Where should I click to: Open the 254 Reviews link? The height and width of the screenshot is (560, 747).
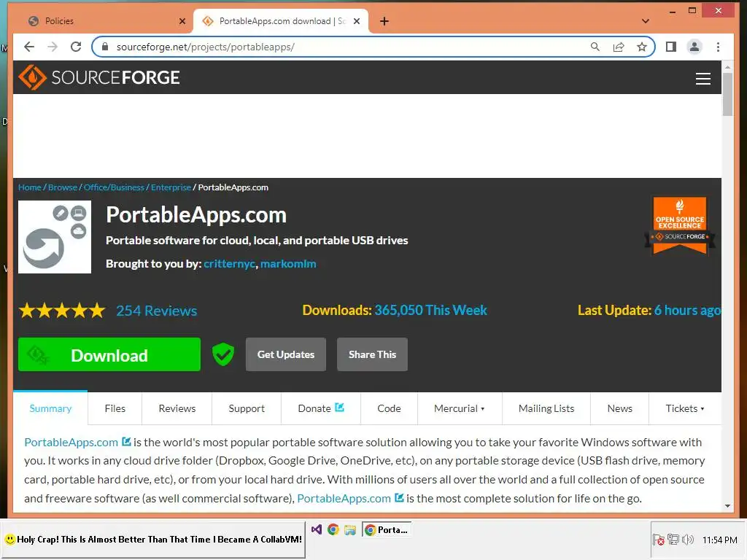[156, 311]
